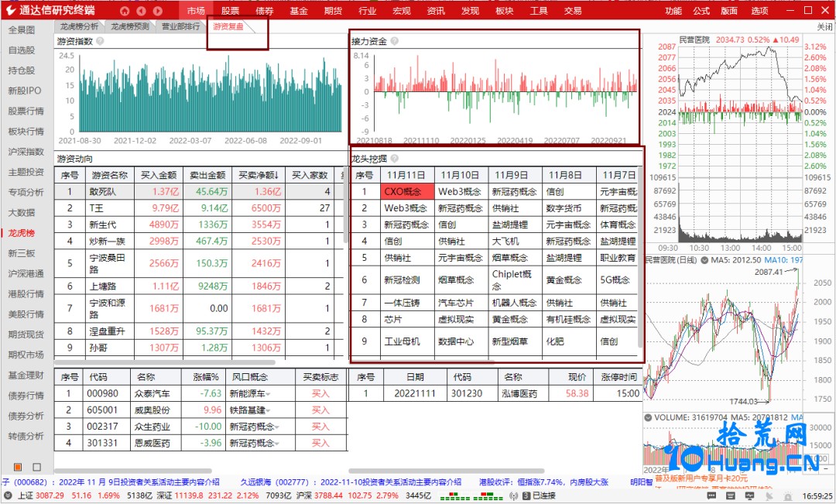Open 新股IPO in the left sidebar
This screenshot has height=504, width=836.
tap(25, 91)
